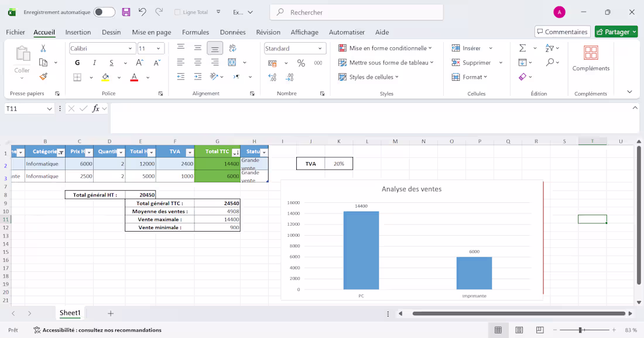Image resolution: width=644 pixels, height=338 pixels.
Task: Open the Format cells dropdown
Action: tap(470, 77)
